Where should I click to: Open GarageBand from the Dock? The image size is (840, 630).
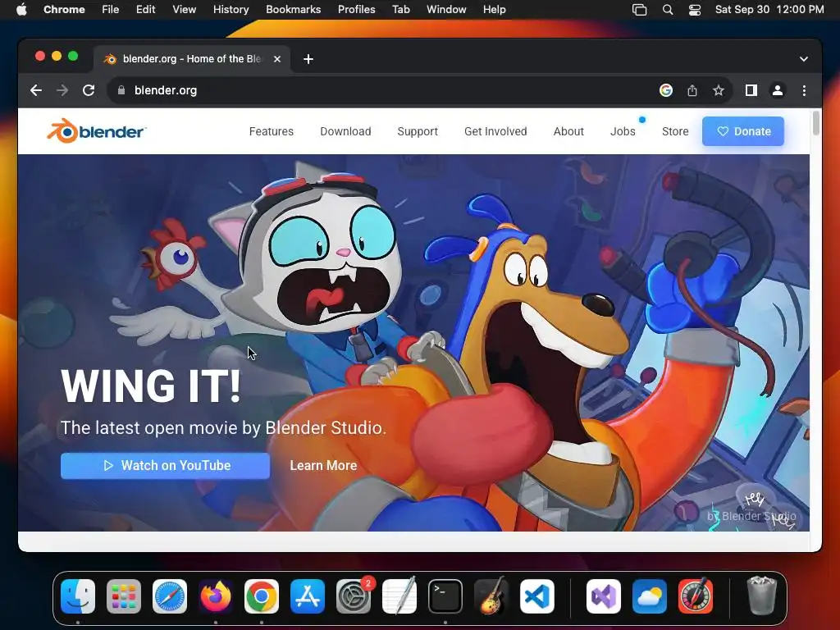click(x=491, y=596)
